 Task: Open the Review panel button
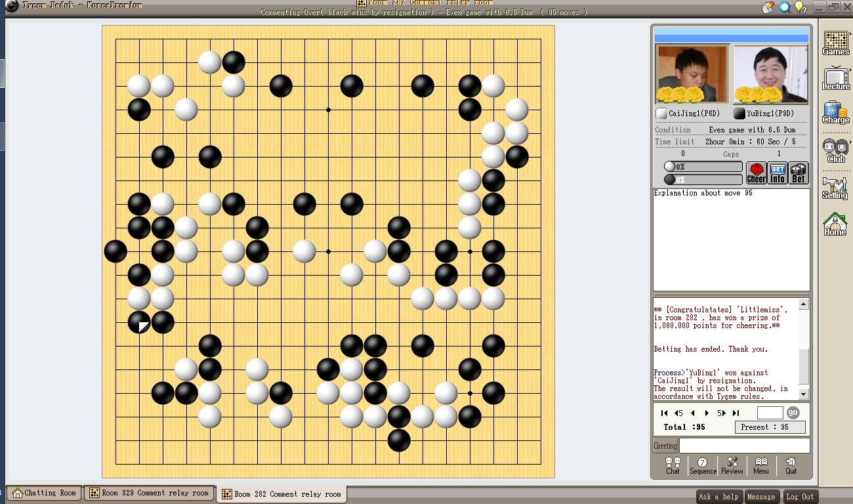[732, 466]
